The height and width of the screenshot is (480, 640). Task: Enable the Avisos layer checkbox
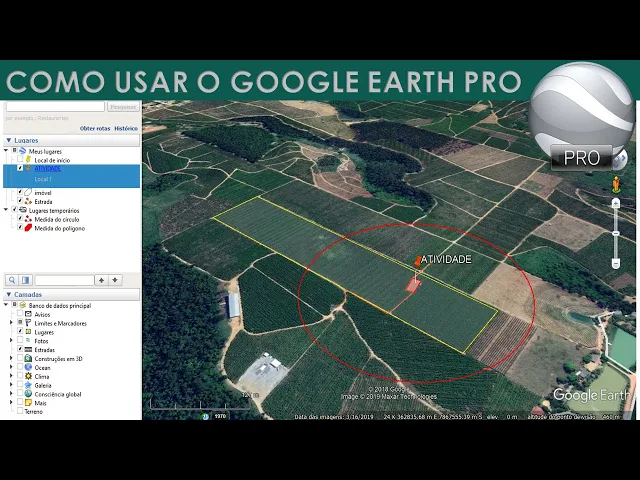point(20,314)
